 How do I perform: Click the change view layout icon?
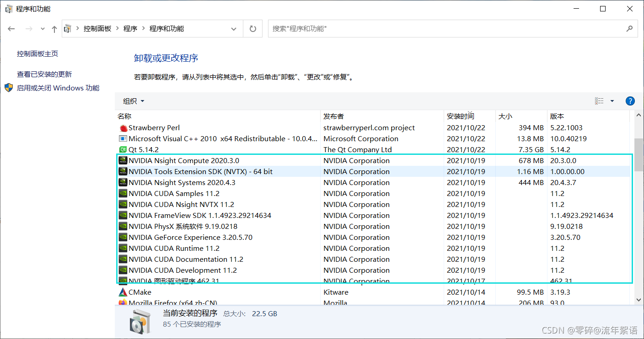(x=599, y=101)
